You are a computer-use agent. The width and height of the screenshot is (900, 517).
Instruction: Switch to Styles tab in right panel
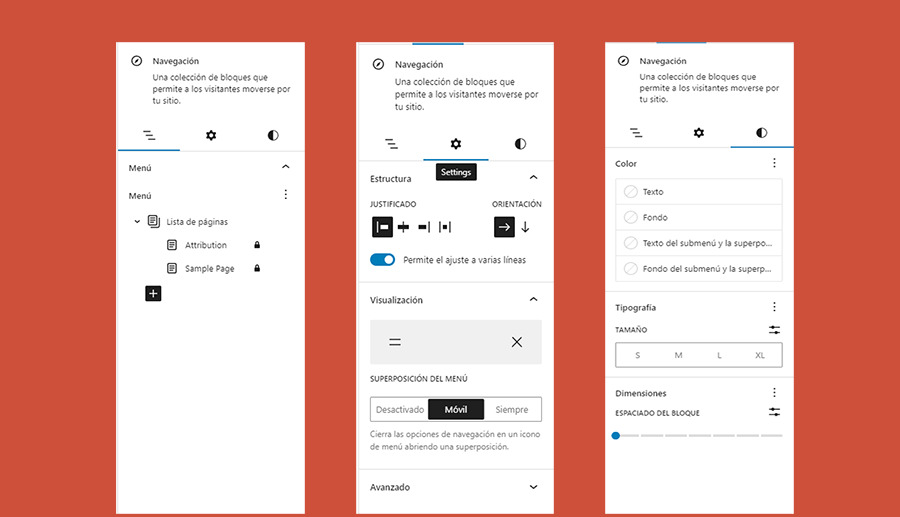(762, 132)
